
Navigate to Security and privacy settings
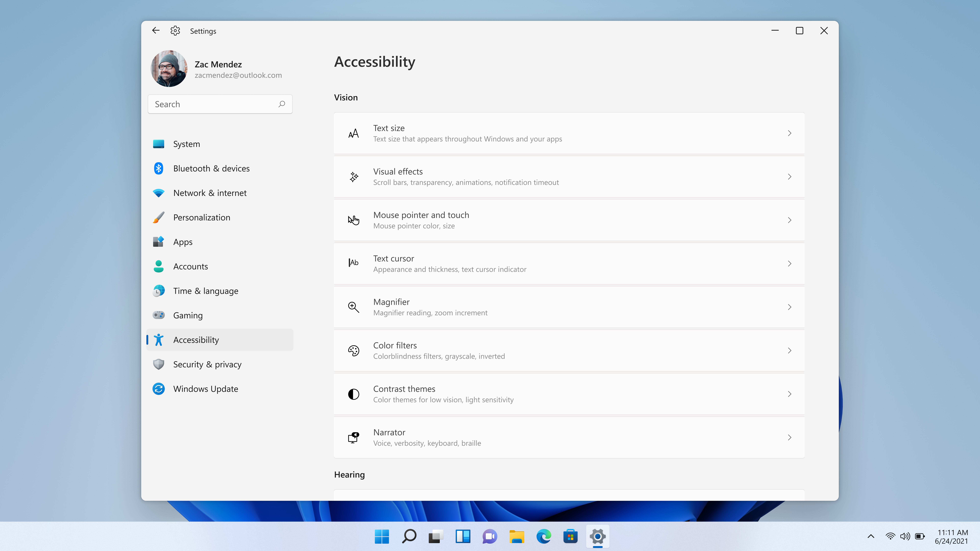pos(207,364)
